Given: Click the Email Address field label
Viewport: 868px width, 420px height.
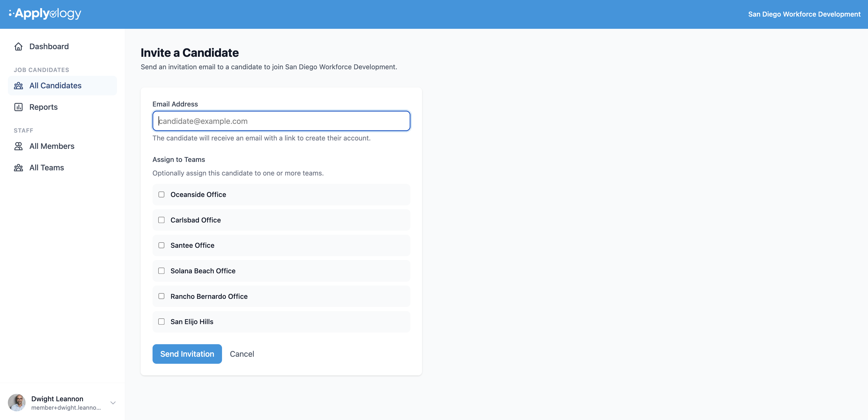Looking at the screenshot, I should 175,104.
